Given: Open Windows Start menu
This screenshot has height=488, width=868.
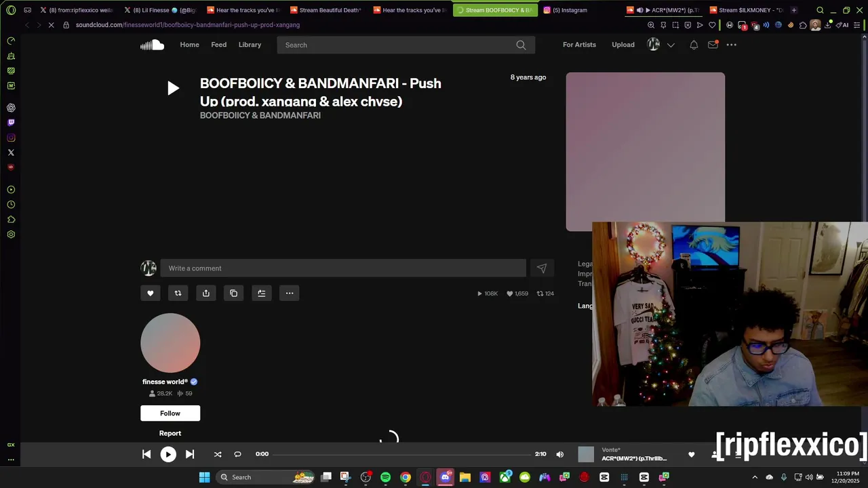Looking at the screenshot, I should coord(204,477).
